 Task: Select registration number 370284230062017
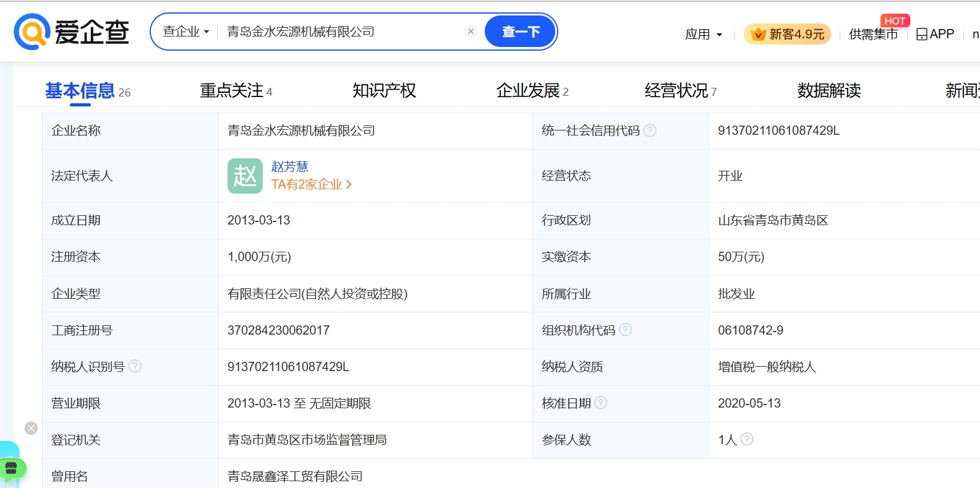(278, 330)
